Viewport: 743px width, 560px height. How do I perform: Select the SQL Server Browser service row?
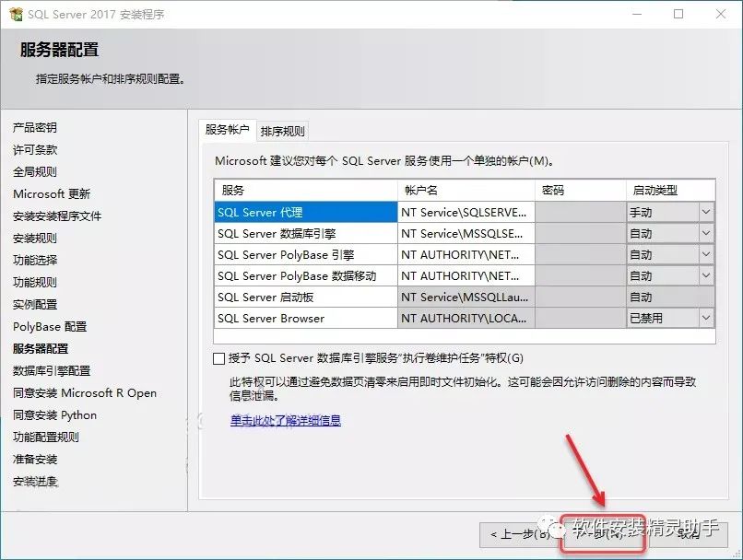(x=306, y=318)
